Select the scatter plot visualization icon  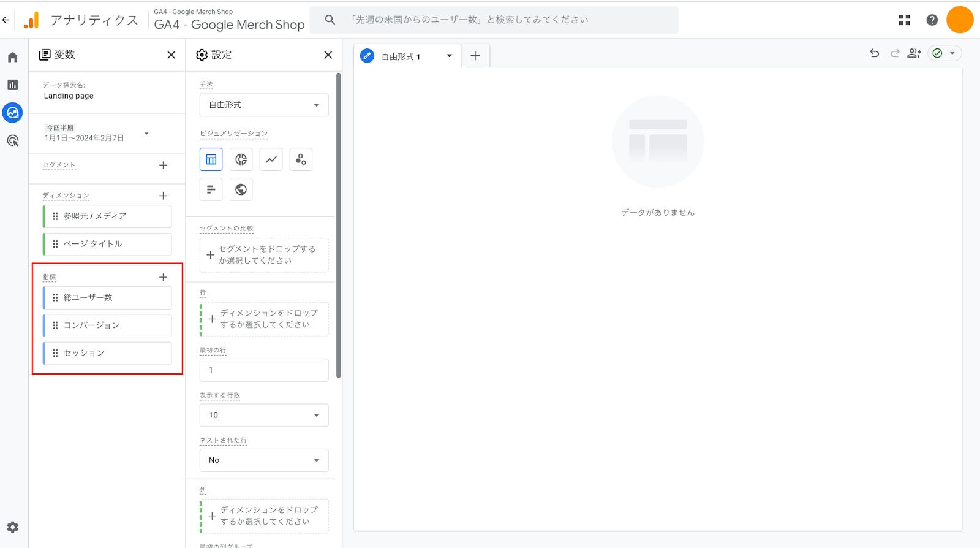[301, 159]
